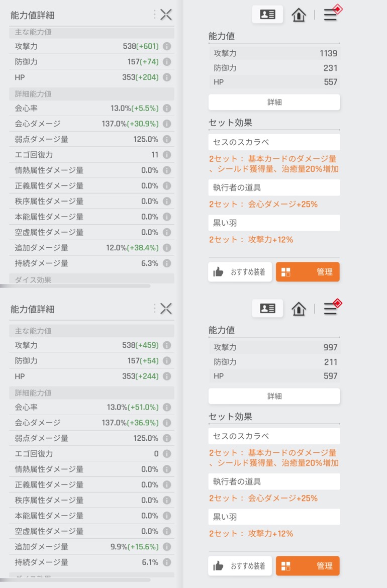The height and width of the screenshot is (588, 387).
Task: Select 執行者の道具 set in 攻撃力 1139 panel
Action: (274, 187)
